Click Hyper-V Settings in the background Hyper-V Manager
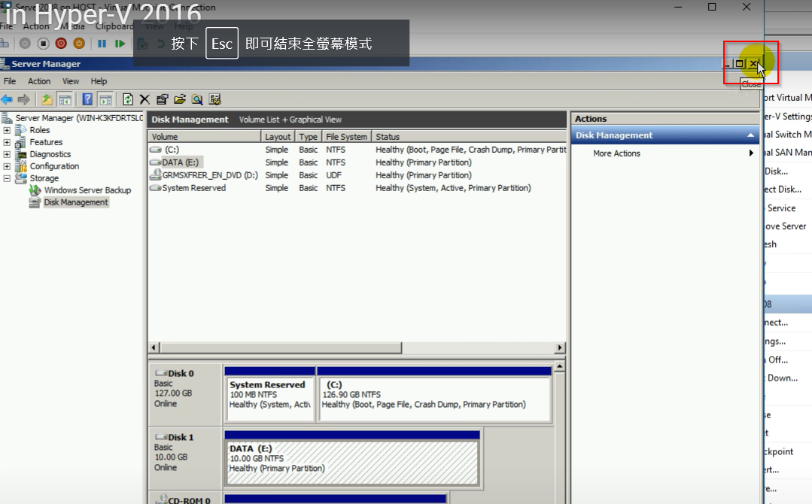The height and width of the screenshot is (504, 812). tap(788, 117)
